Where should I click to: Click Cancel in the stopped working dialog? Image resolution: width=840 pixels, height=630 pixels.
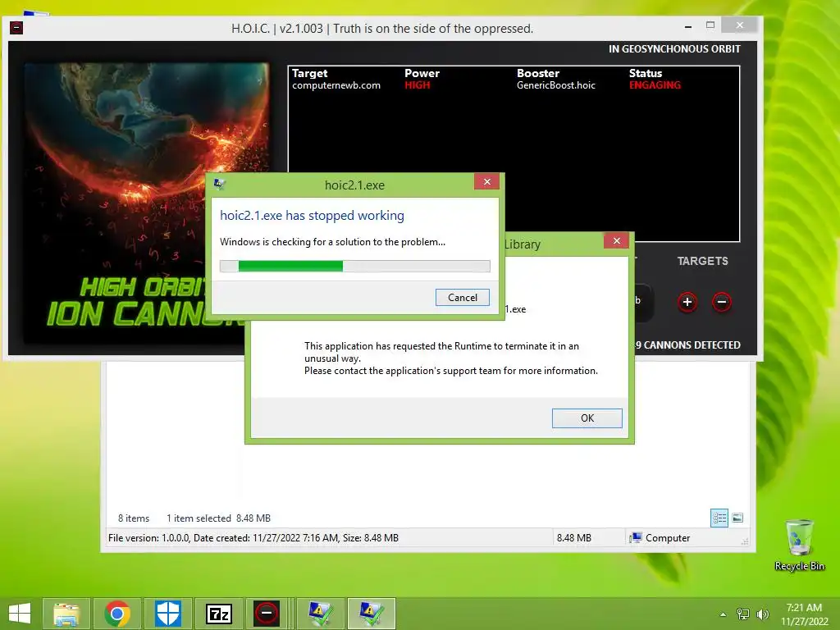[x=463, y=297]
